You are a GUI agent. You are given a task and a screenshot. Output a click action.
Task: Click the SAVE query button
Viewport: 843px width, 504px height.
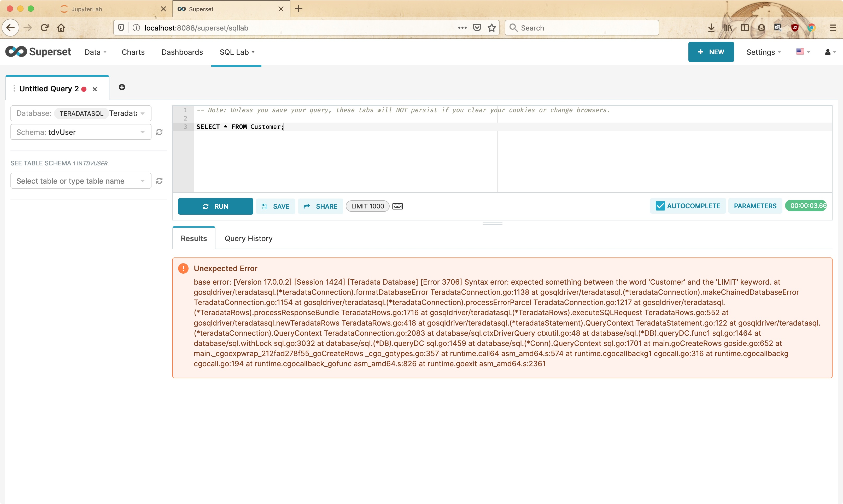275,206
